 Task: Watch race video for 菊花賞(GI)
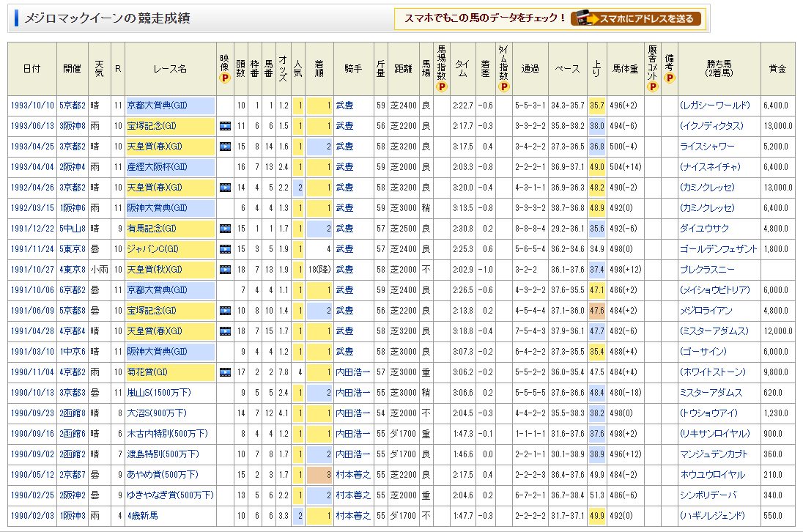click(x=225, y=372)
